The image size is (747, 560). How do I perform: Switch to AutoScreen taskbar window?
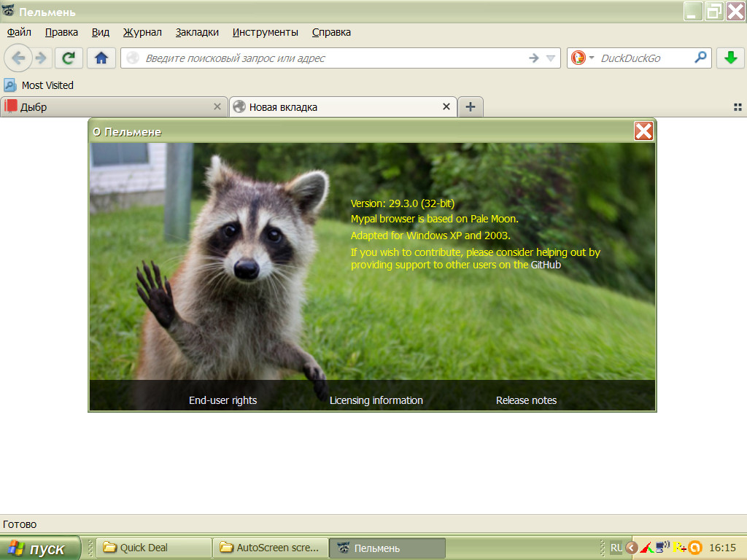pos(271,548)
